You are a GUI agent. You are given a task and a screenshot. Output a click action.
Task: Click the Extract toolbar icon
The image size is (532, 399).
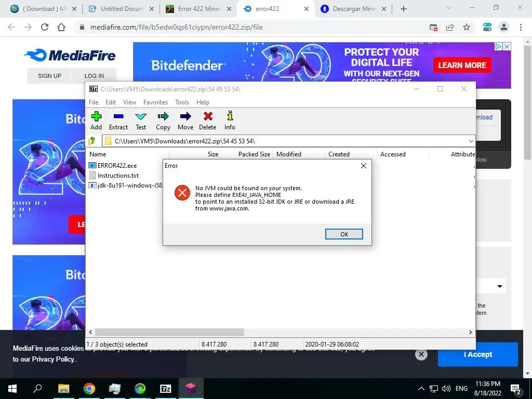click(118, 121)
